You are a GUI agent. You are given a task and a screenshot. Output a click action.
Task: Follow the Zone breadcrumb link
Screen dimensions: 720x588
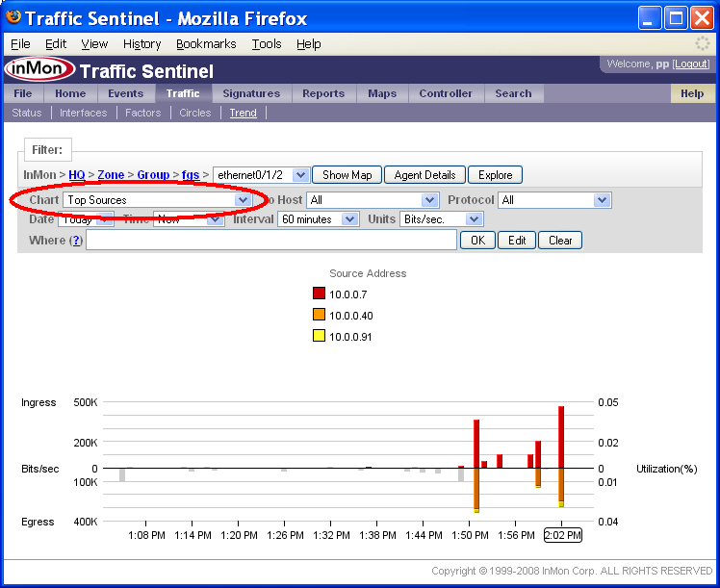(111, 175)
